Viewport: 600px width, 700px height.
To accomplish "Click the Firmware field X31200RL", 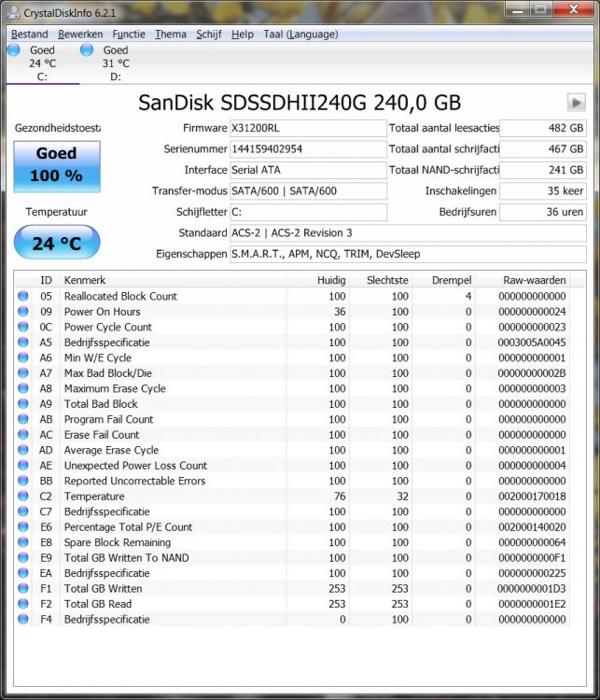I will point(308,128).
